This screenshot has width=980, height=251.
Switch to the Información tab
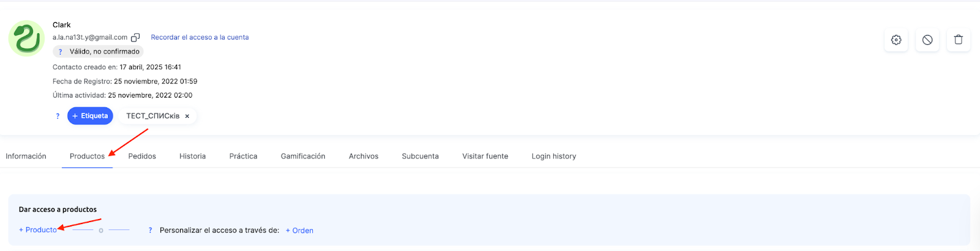26,156
